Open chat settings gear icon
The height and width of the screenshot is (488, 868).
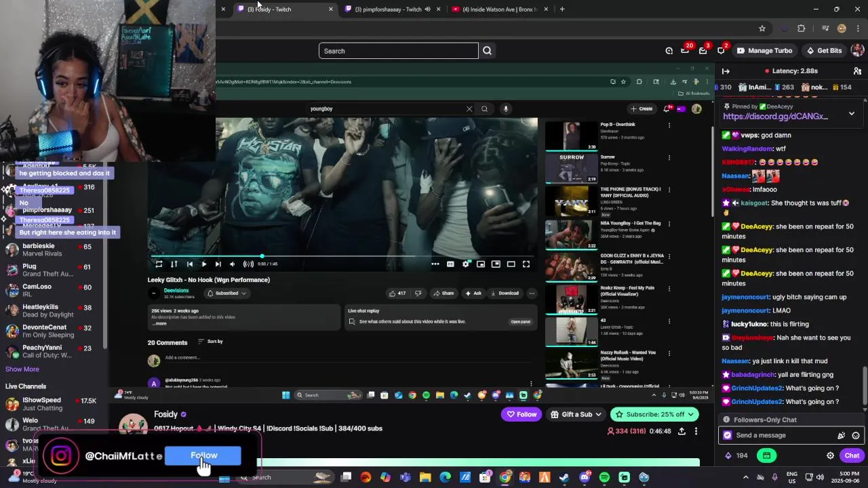[x=830, y=455]
